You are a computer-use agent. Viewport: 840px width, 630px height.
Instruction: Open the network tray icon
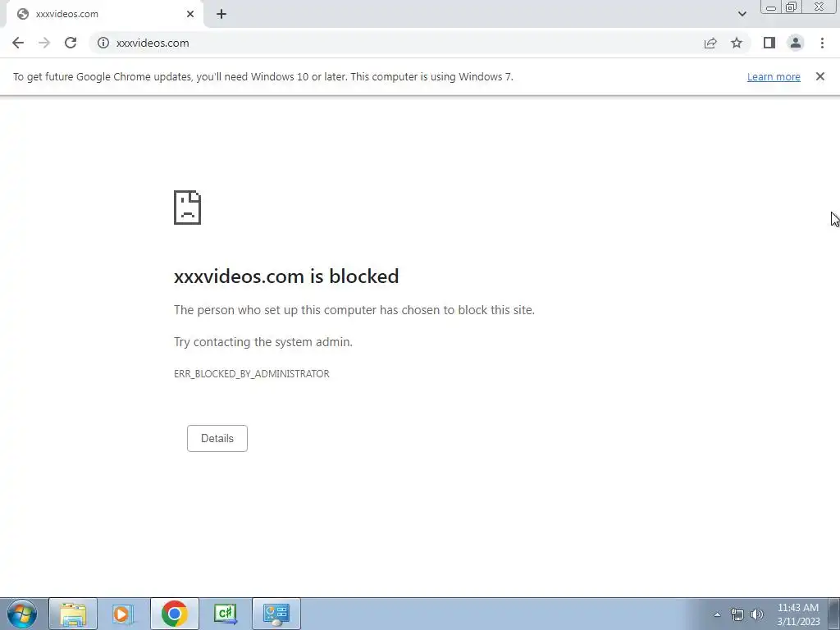pos(737,615)
